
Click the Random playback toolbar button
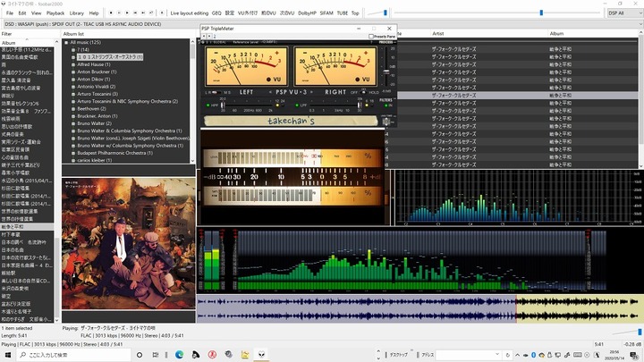(x=151, y=13)
